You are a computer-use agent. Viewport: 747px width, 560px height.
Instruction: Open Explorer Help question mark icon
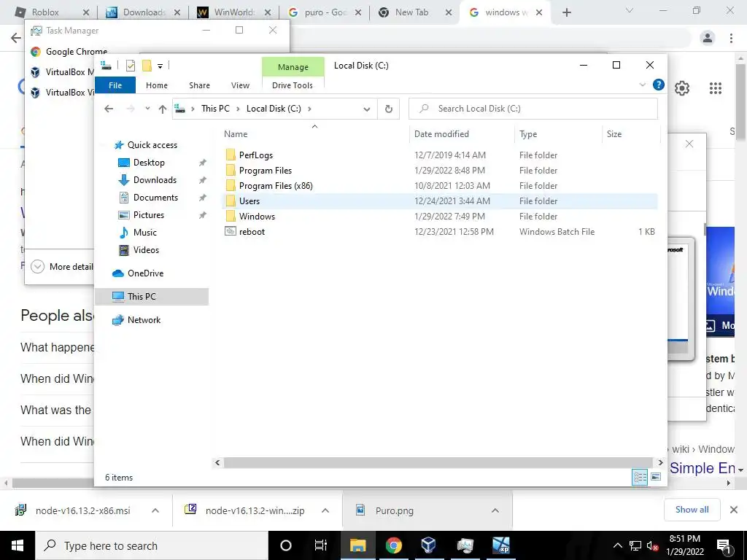point(659,85)
